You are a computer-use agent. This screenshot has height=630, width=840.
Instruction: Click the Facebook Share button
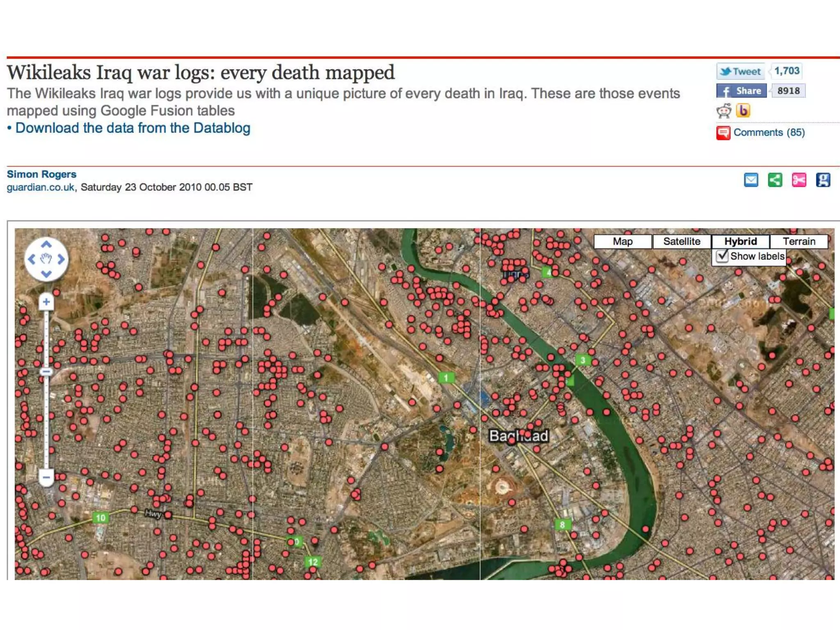(x=741, y=91)
